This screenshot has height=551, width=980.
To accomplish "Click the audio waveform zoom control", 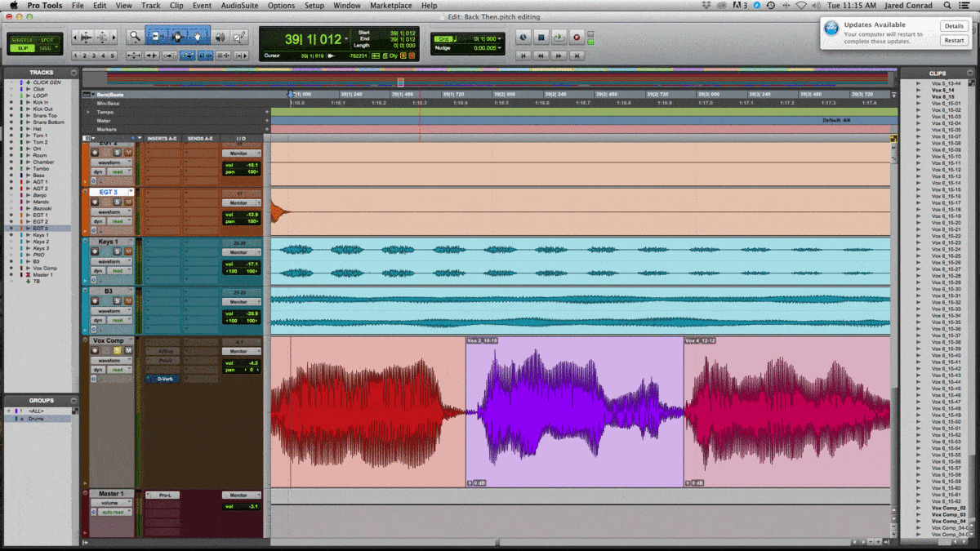I will point(86,38).
